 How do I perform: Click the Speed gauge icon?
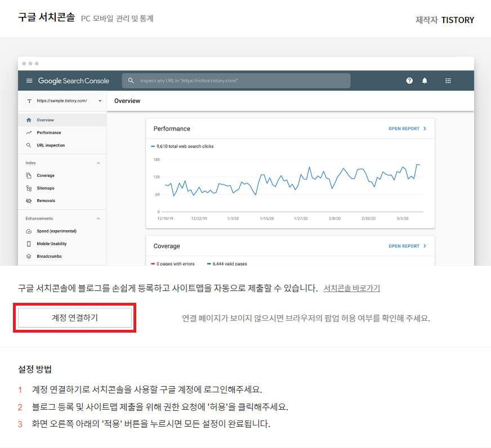(29, 231)
